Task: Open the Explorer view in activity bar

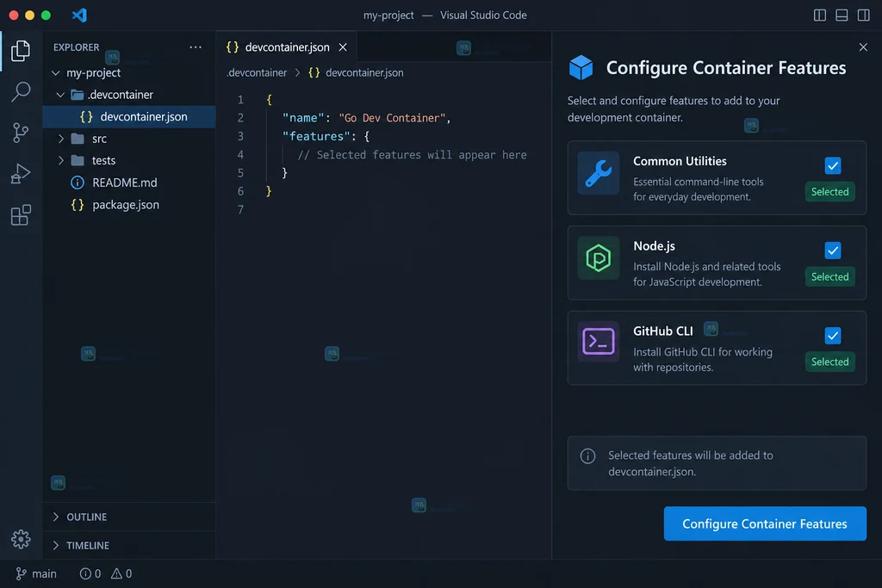Action: pos(21,51)
